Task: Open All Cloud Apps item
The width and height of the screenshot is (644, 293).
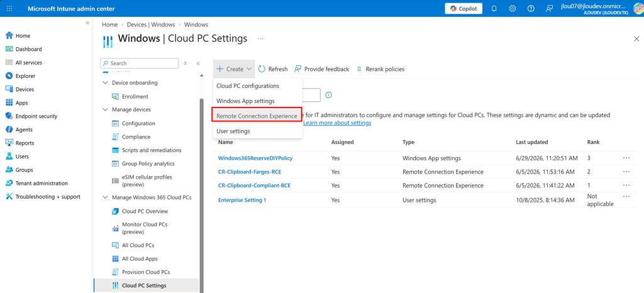Action: [140, 259]
